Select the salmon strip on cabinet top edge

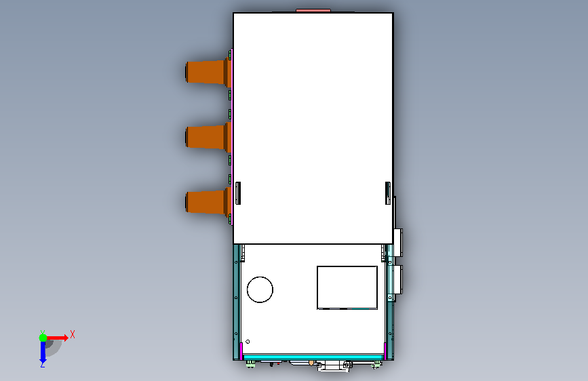pos(313,10)
